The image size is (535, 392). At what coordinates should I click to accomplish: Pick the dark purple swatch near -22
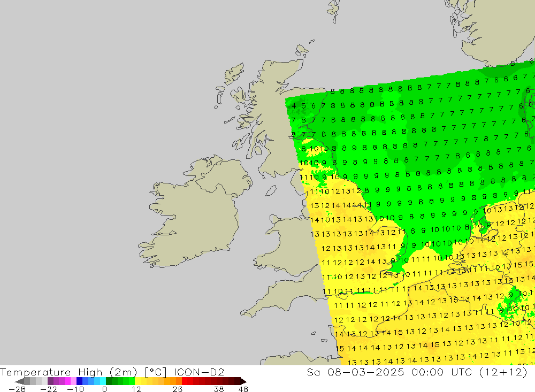[x=50, y=381]
